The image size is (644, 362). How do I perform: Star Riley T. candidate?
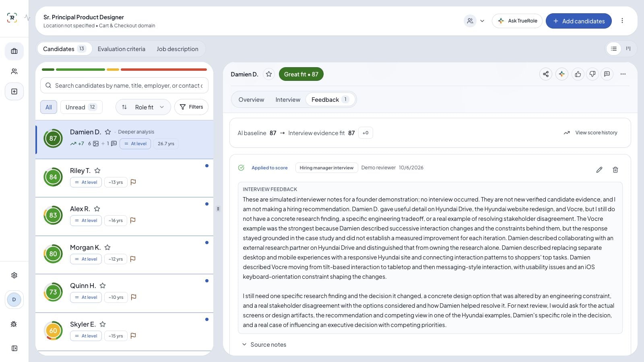(x=97, y=171)
